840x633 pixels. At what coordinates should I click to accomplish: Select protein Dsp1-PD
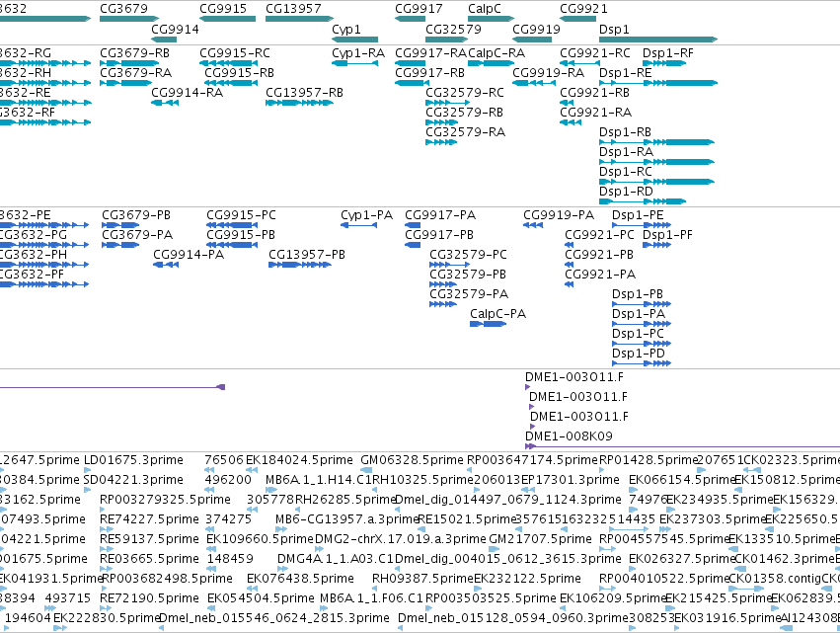(x=642, y=363)
